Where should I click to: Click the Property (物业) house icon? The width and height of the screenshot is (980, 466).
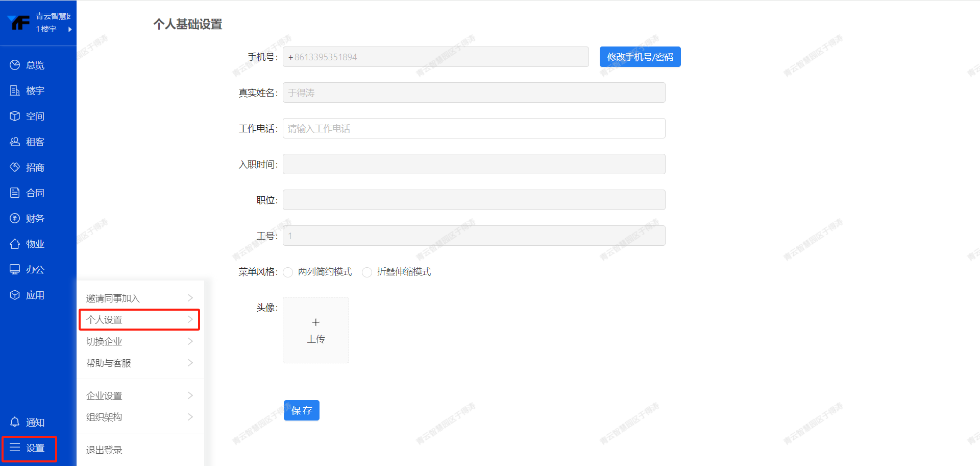[15, 244]
